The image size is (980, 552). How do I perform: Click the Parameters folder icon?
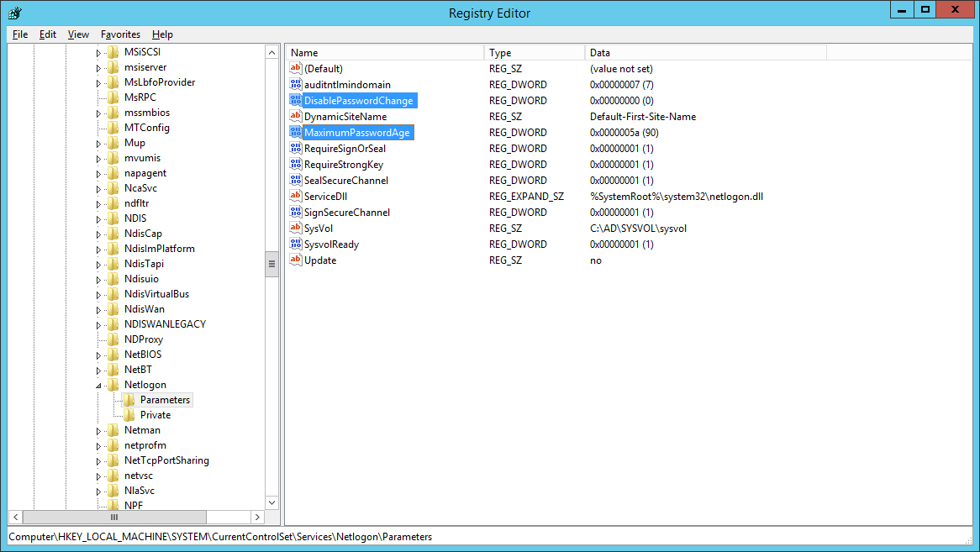pos(129,400)
